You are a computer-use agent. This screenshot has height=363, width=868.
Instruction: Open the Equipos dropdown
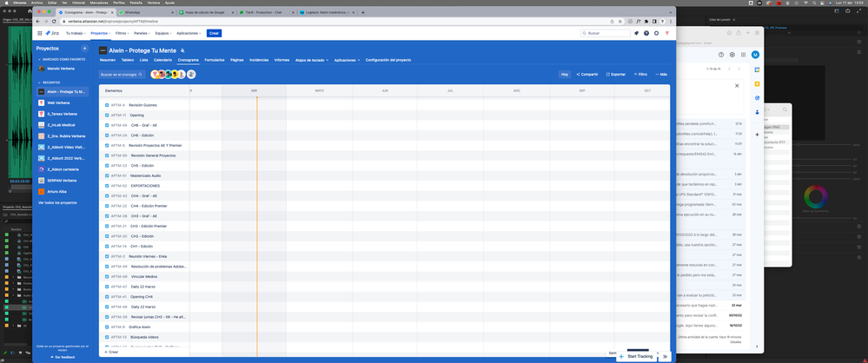coord(164,33)
